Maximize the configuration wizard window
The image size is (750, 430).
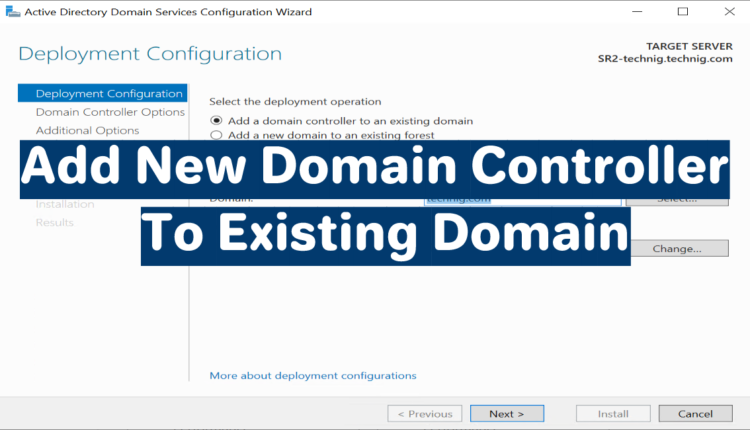pyautogui.click(x=683, y=12)
